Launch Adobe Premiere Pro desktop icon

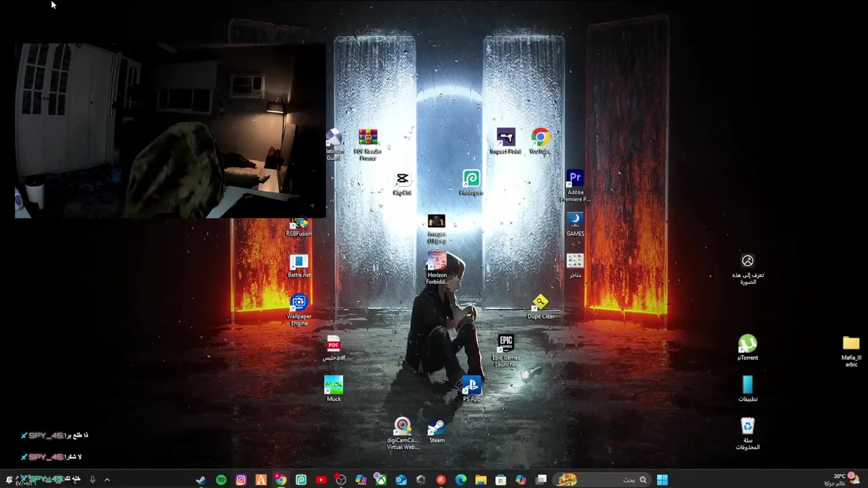575,186
